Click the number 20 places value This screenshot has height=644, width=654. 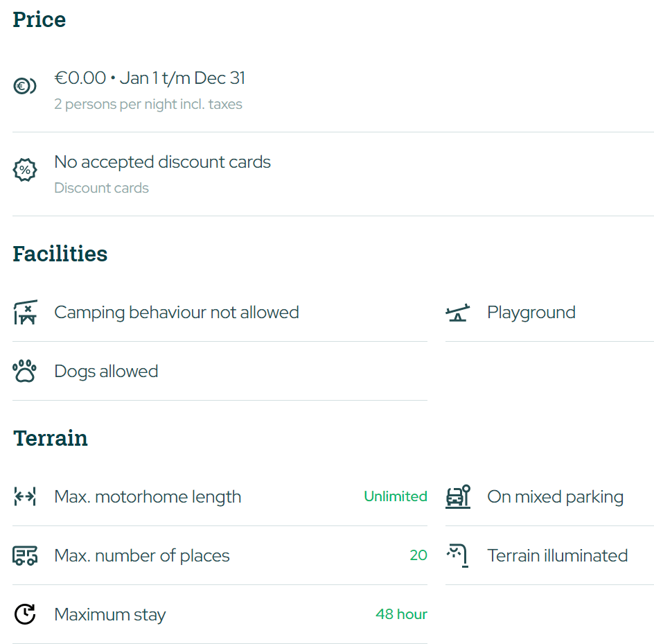[418, 555]
